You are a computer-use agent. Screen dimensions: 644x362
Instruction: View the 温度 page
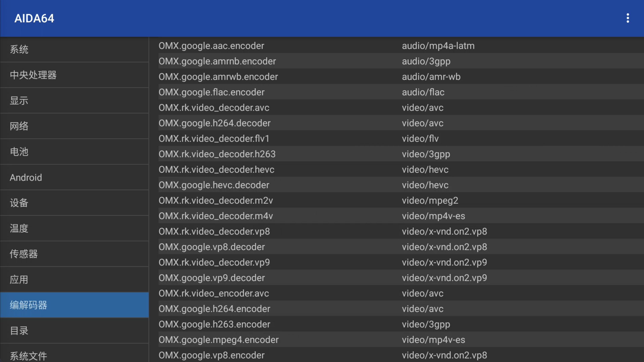[x=74, y=229]
